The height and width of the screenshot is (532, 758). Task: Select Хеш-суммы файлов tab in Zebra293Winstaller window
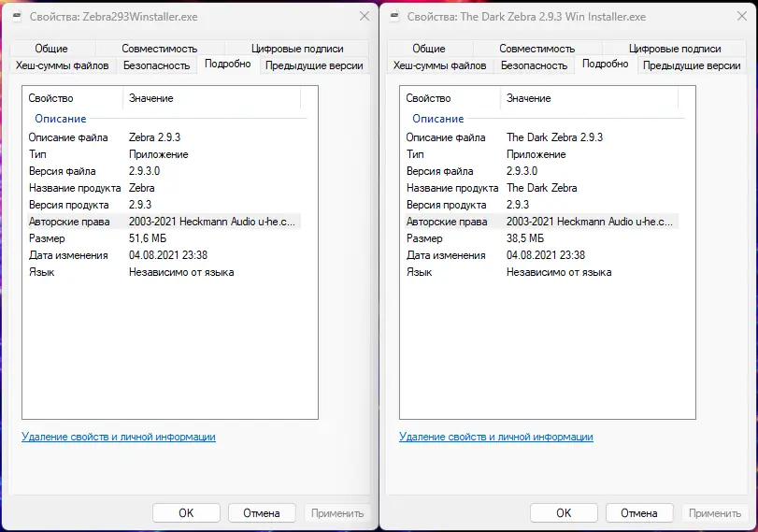pyautogui.click(x=63, y=65)
